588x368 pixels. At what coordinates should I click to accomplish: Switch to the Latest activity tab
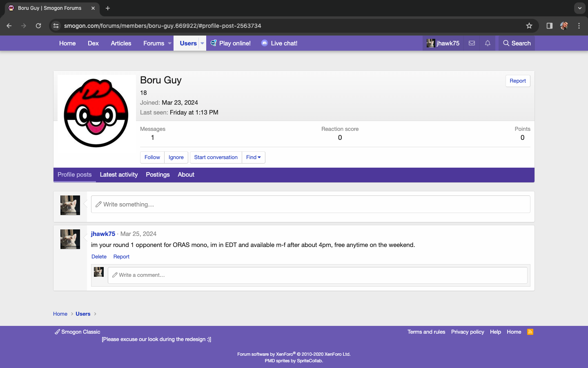[119, 175]
